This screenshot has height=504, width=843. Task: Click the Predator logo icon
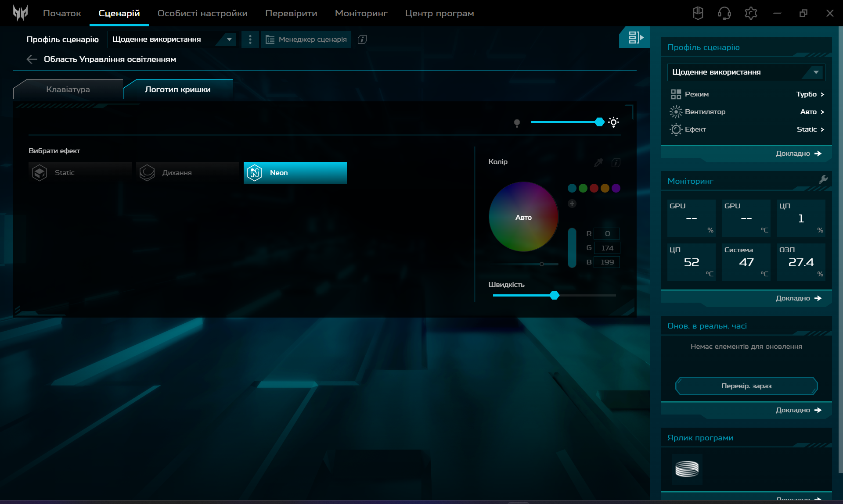pyautogui.click(x=20, y=13)
